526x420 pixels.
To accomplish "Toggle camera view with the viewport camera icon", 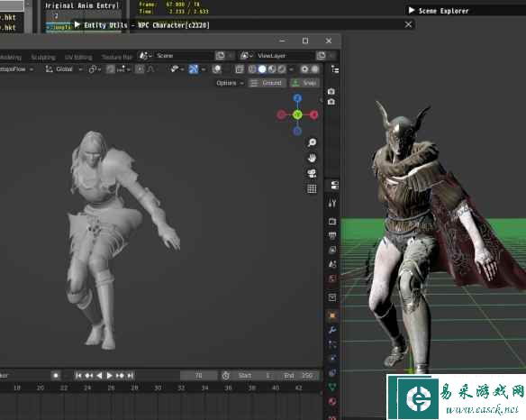I will click(x=312, y=173).
